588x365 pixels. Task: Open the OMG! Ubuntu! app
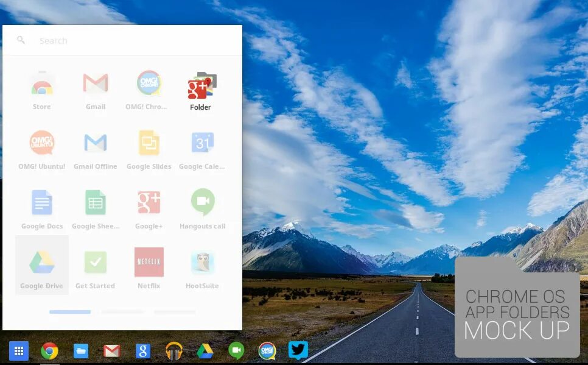click(x=41, y=144)
